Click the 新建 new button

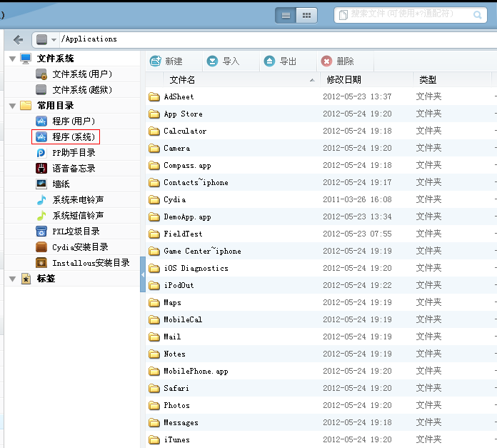coord(166,61)
